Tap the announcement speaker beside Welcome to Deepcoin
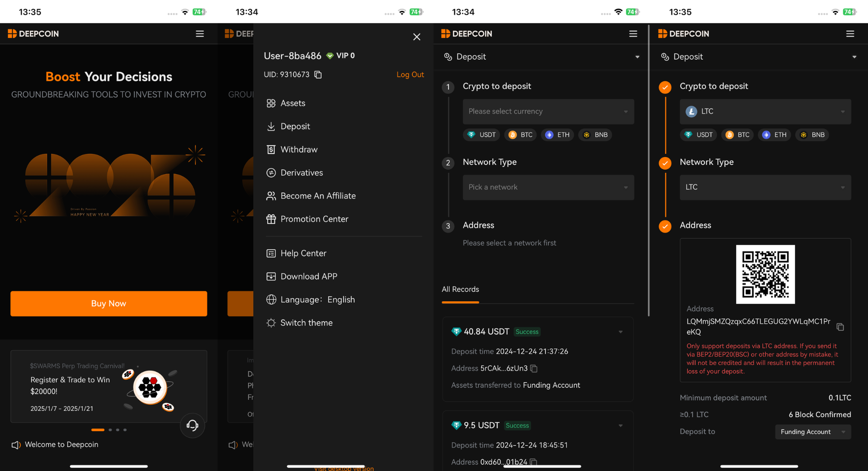Image resolution: width=868 pixels, height=471 pixels. pos(16,445)
